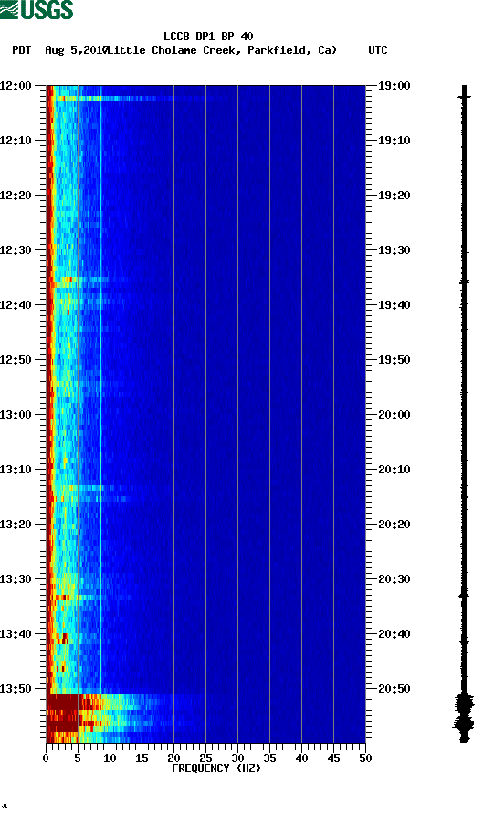Select the title text 'LCCB DP1 BP 40'
The height and width of the screenshot is (816, 504).
pyautogui.click(x=208, y=37)
